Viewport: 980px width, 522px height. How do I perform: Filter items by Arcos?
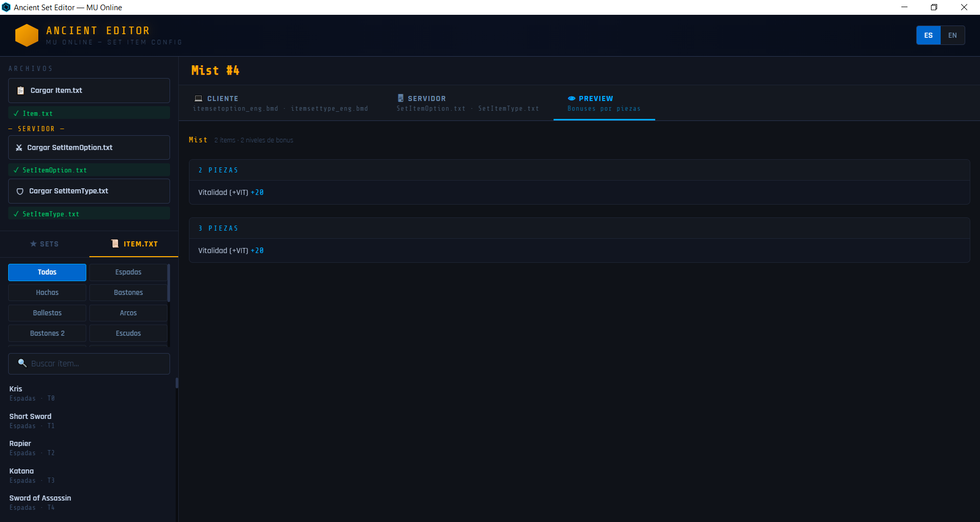(128, 313)
